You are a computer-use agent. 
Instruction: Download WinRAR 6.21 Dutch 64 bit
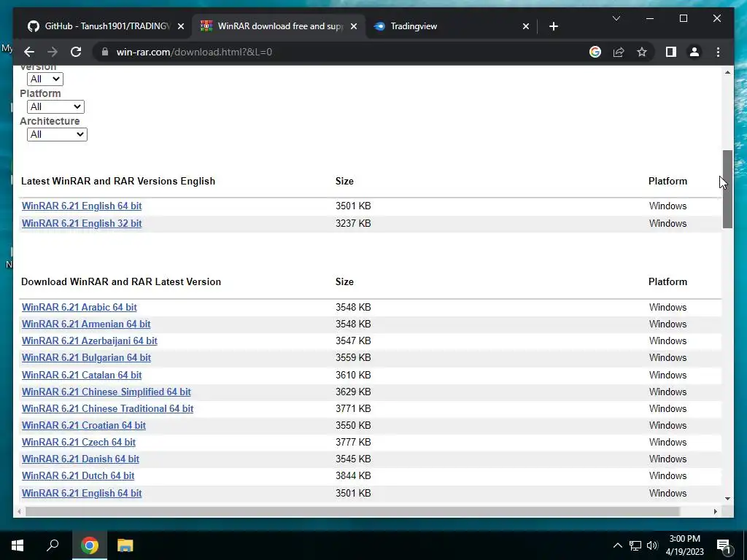coord(77,475)
